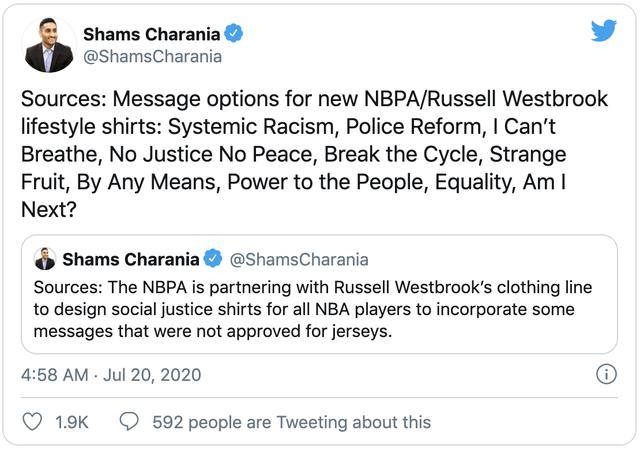Viewport: 640px width, 449px height.
Task: Open the tweet info icon
Action: pyautogui.click(x=605, y=375)
